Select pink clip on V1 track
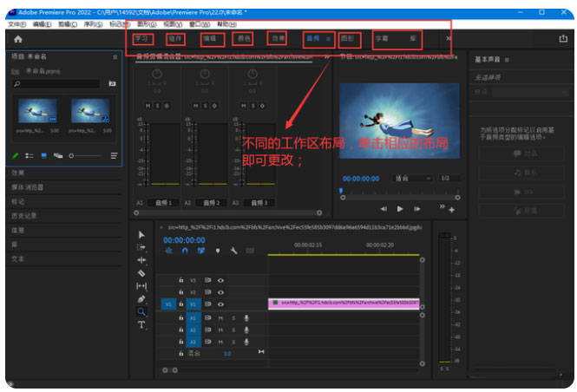 tap(344, 304)
